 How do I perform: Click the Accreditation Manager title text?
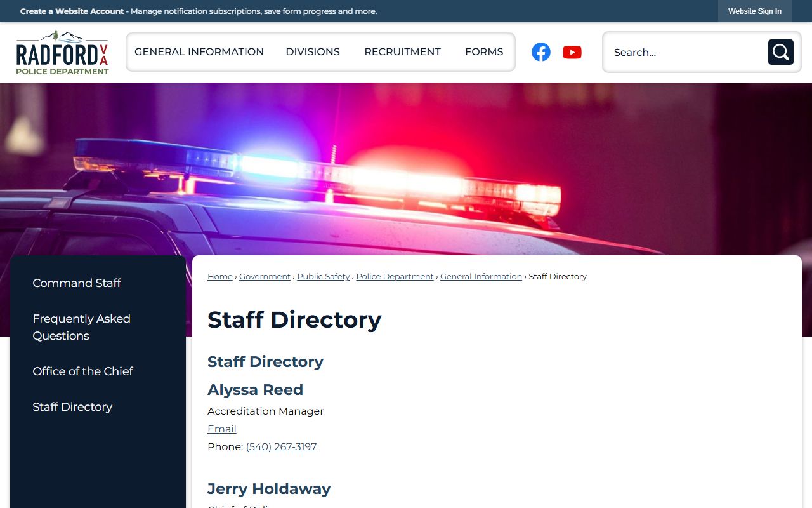(266, 411)
